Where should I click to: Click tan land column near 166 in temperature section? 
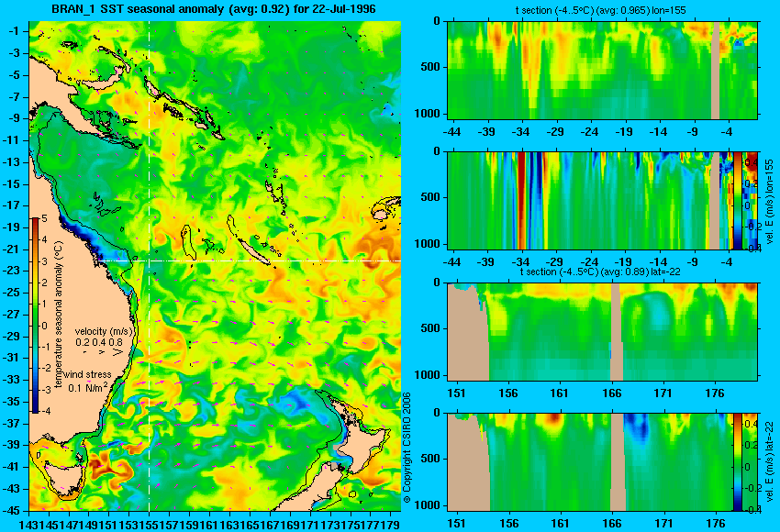[x=616, y=332]
